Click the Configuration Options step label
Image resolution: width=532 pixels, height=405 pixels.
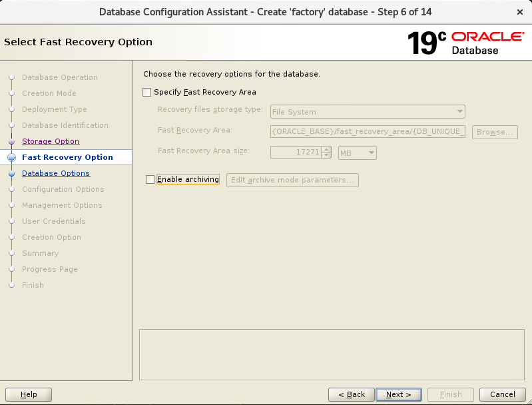pyautogui.click(x=63, y=189)
